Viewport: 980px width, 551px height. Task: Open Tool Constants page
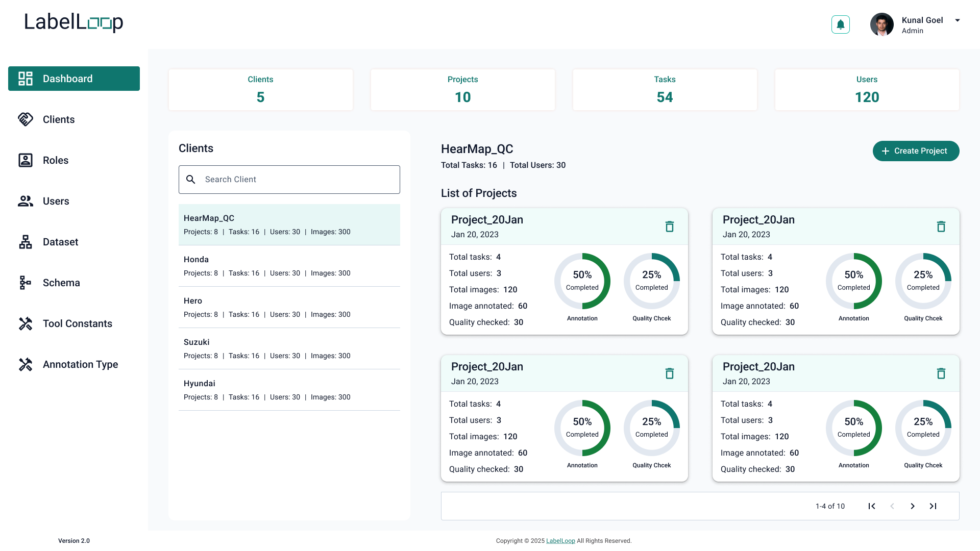(74, 323)
